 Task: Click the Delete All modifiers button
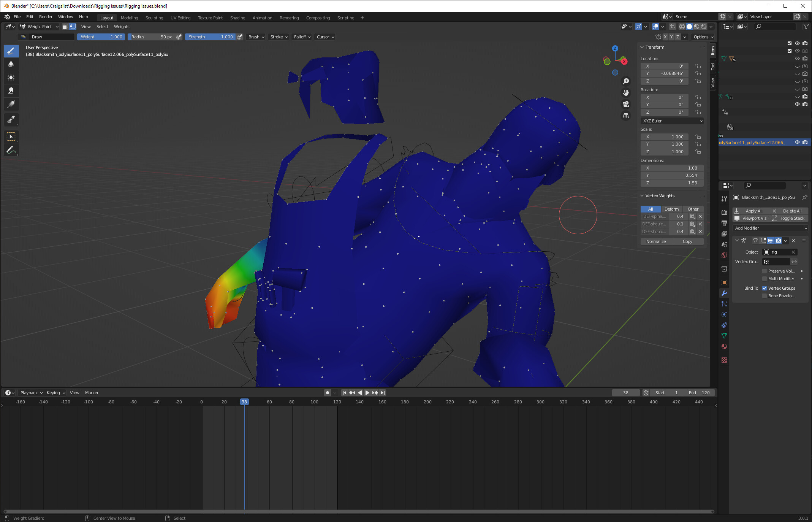pos(789,211)
